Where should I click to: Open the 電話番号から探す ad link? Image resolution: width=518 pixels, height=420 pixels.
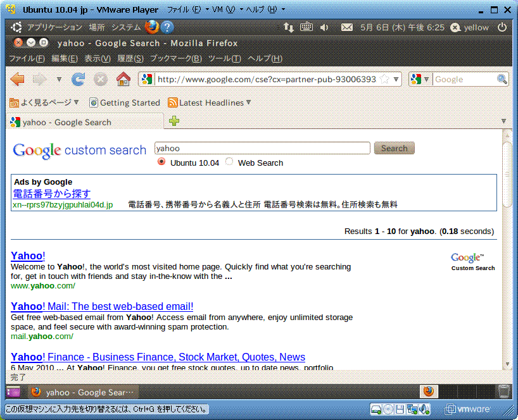51,194
